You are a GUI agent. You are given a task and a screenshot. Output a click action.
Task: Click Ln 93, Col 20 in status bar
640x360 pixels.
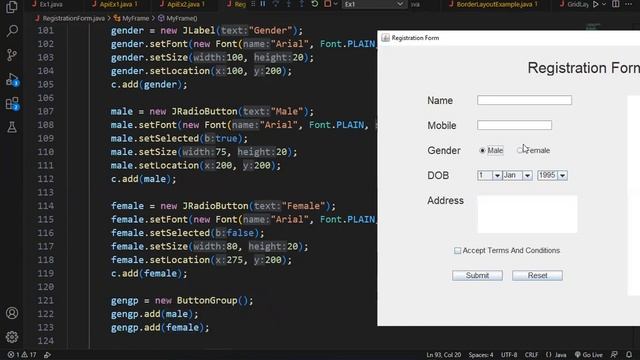tap(443, 355)
